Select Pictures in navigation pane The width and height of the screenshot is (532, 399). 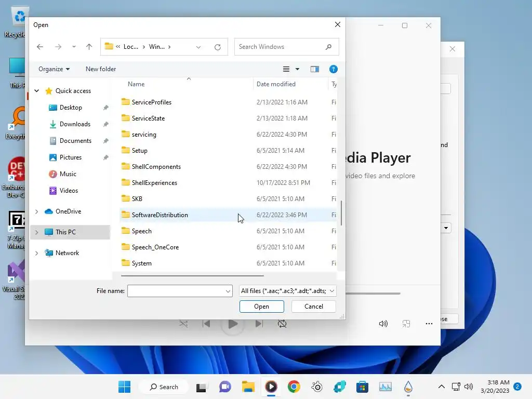pos(71,157)
